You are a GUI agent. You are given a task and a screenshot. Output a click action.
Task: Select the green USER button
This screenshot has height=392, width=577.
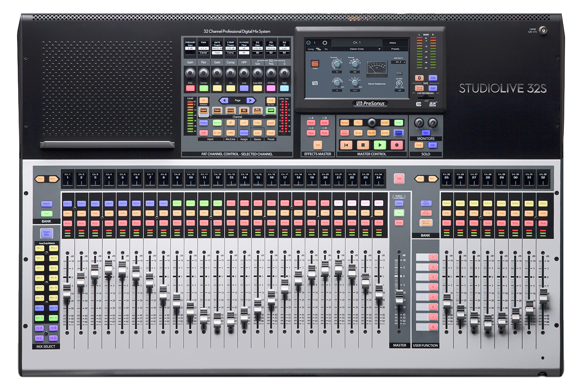271,110
